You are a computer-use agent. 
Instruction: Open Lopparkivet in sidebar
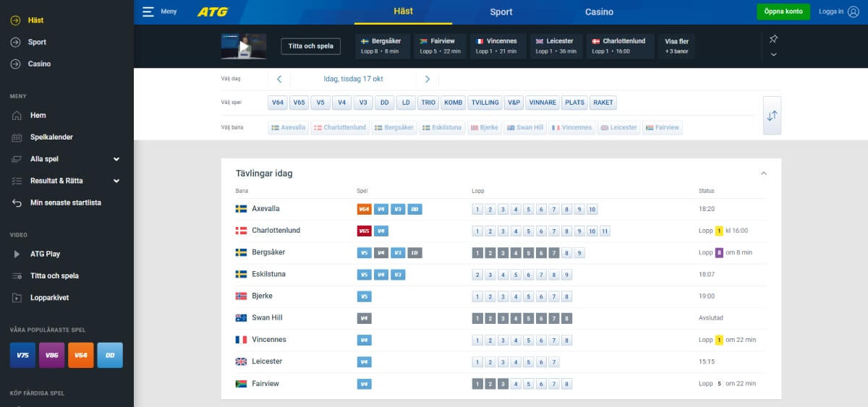click(50, 297)
